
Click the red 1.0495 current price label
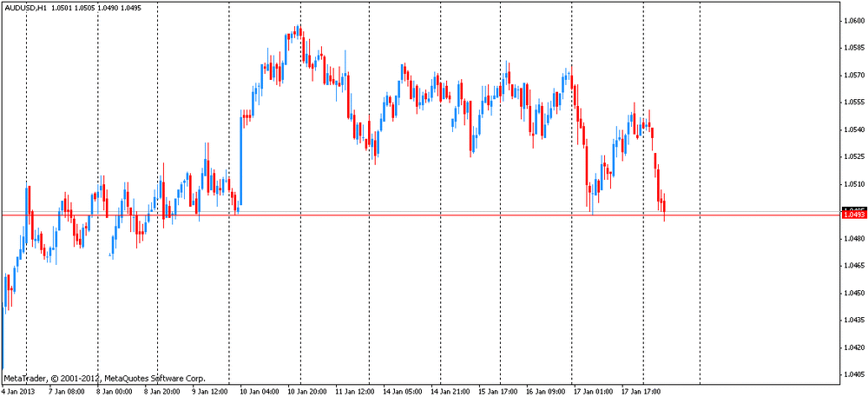(854, 215)
